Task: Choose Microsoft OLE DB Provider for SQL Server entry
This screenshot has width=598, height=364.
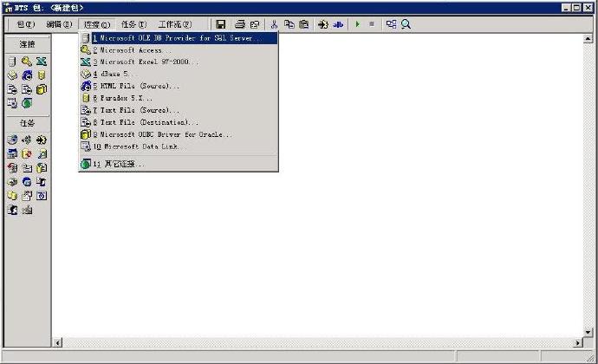Action: 179,38
